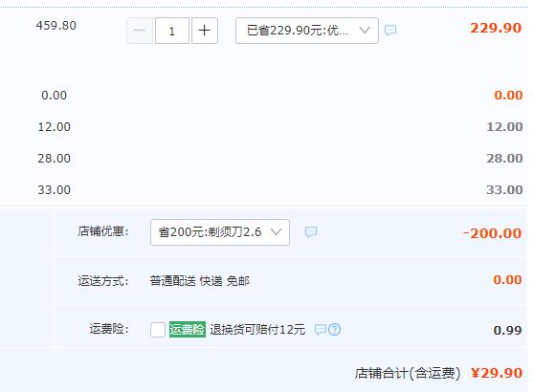This screenshot has width=534, height=392.
Task: Click the 0.99 shipping insurance price
Action: (507, 330)
